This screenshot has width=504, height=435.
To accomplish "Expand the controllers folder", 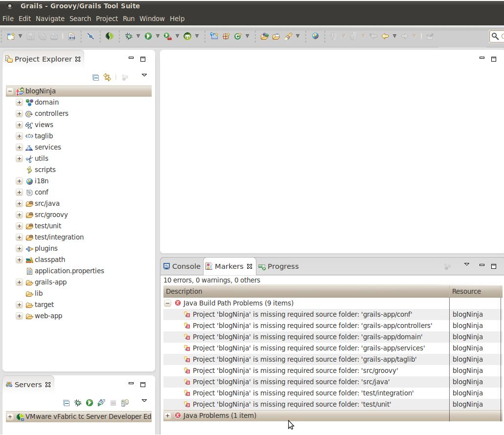I will tap(19, 114).
